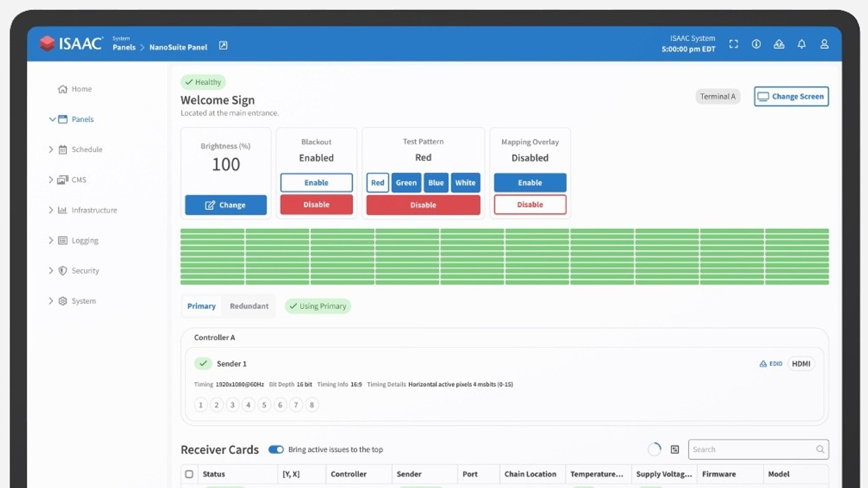Click the Change Screen button

point(791,97)
